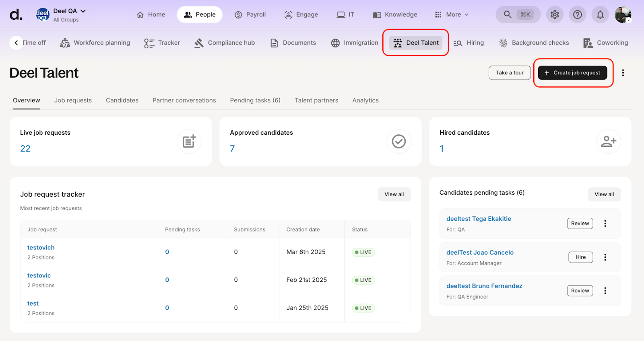Open the deelTest Joao Cancelo candidate link
The height and width of the screenshot is (341, 644).
[480, 253]
